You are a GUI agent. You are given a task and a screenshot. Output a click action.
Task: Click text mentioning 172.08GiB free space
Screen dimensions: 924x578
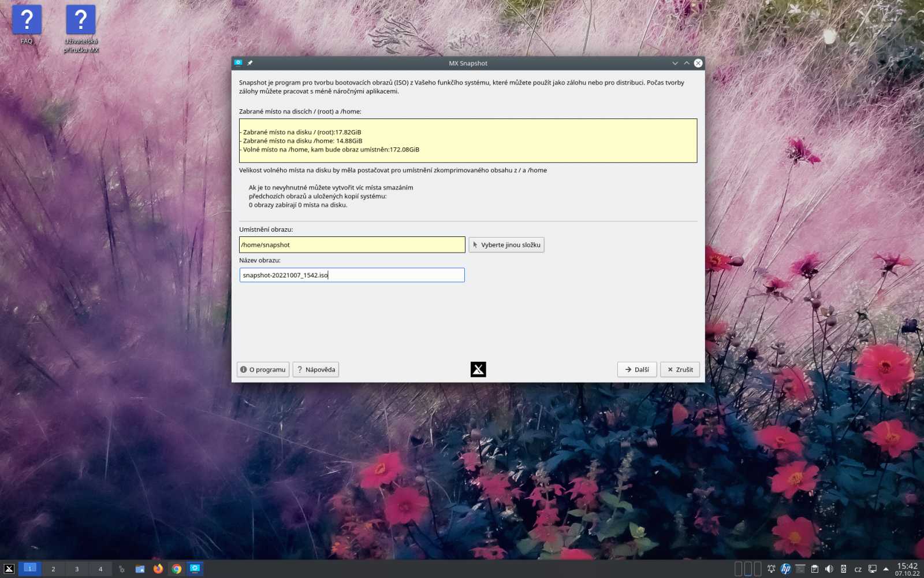pyautogui.click(x=331, y=150)
